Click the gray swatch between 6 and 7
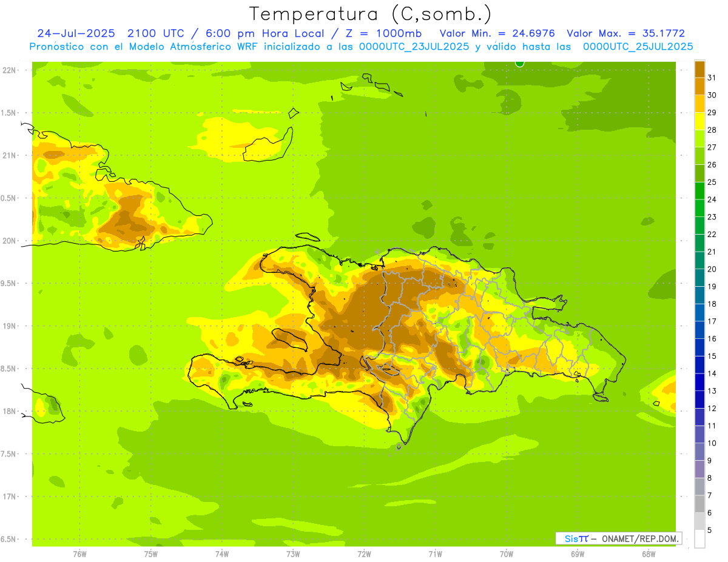The width and height of the screenshot is (728, 562). (x=699, y=504)
